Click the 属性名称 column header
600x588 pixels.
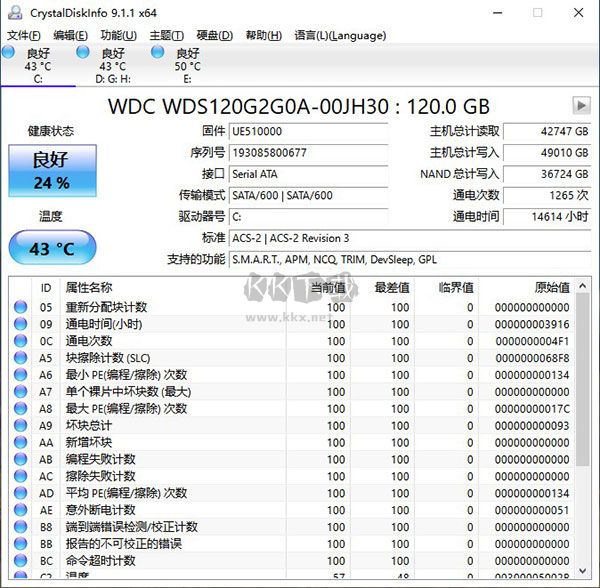(x=89, y=287)
